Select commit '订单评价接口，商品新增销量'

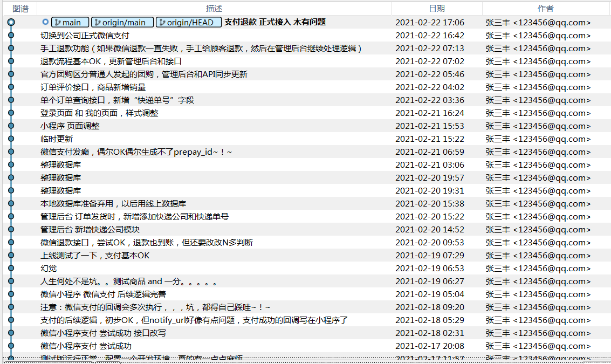pos(93,87)
